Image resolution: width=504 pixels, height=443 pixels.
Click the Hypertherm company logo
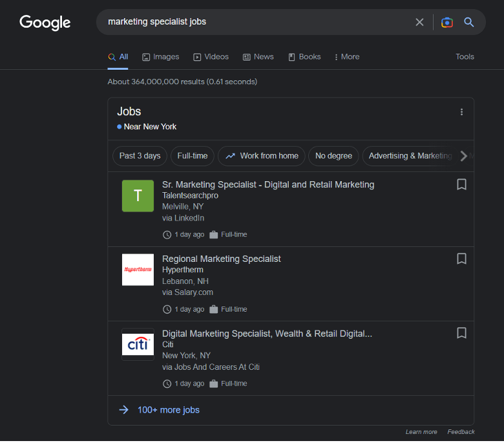click(138, 270)
